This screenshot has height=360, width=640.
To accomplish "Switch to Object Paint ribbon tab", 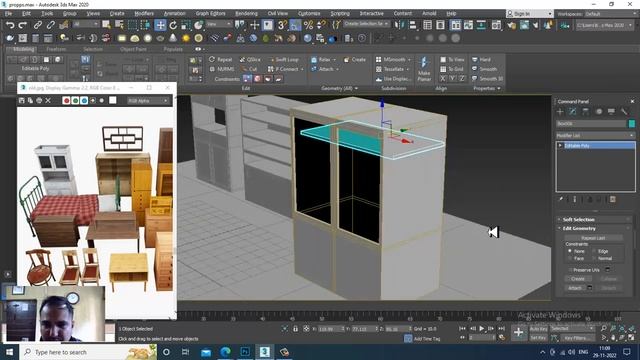I will click(133, 49).
